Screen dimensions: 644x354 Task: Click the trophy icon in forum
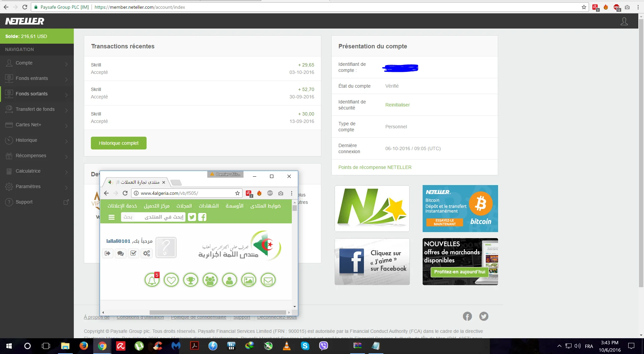(x=191, y=280)
